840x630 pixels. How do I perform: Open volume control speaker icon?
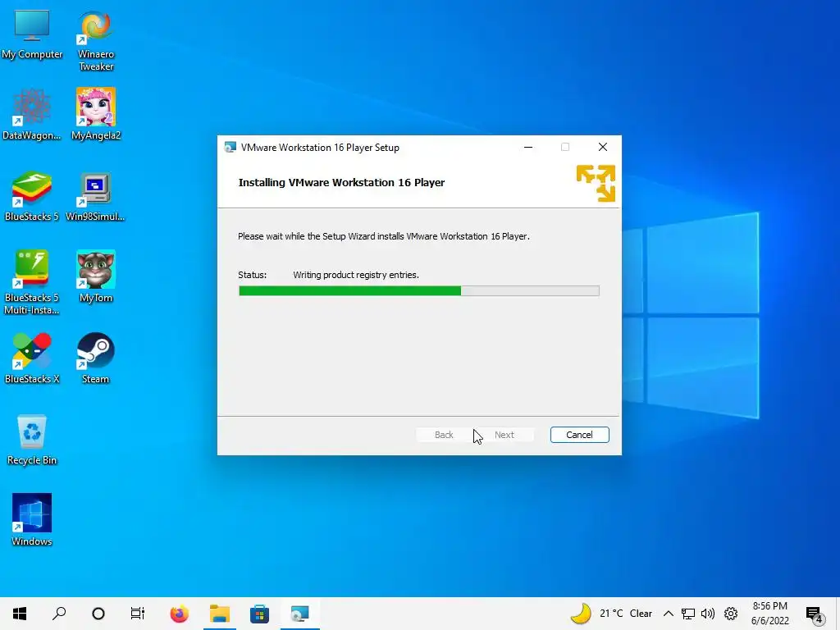tap(708, 614)
